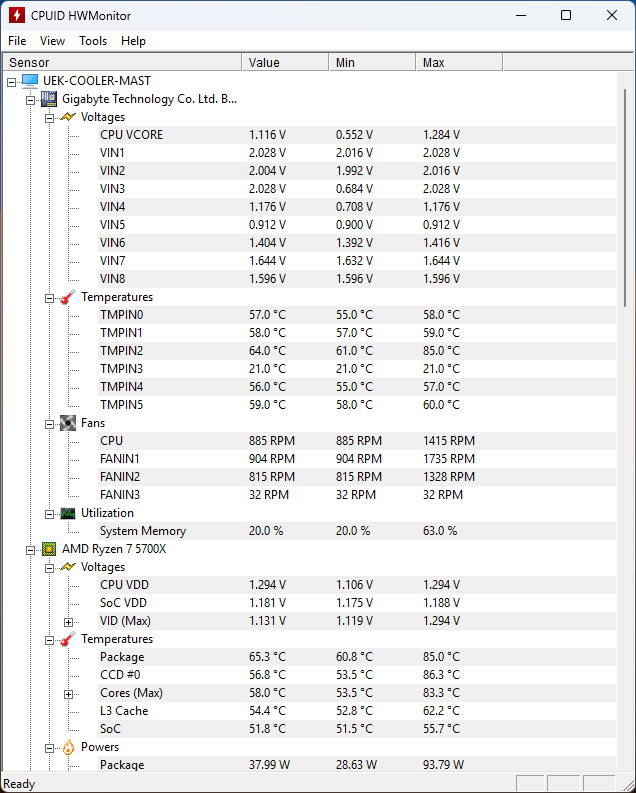This screenshot has height=793, width=636.
Task: Click the Ryzen Temperatures thermometer icon
Action: pos(68,639)
